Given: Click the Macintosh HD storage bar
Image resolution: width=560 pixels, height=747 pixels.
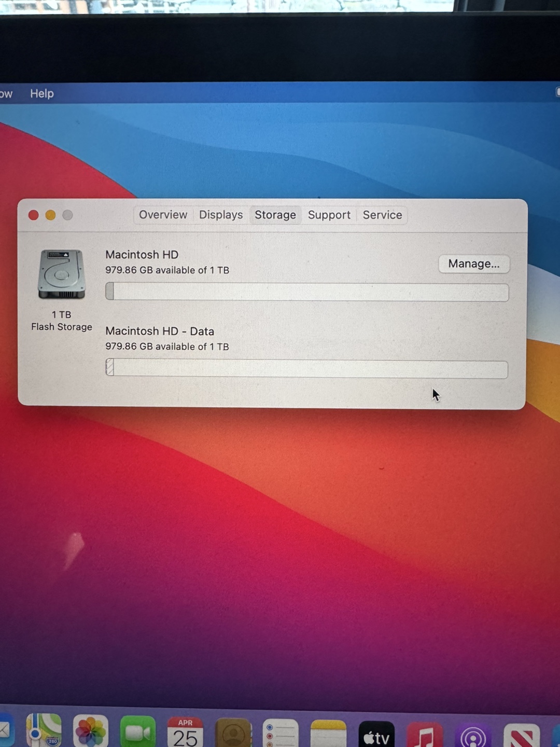Looking at the screenshot, I should click(307, 292).
